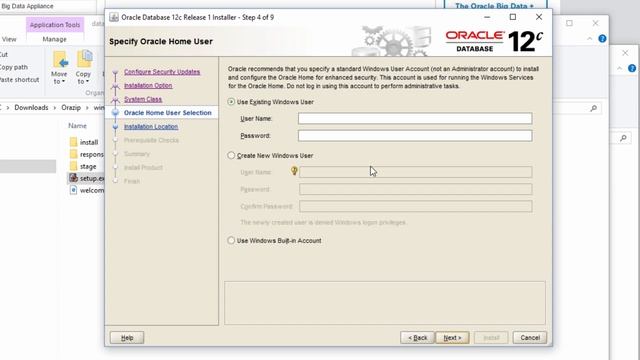The height and width of the screenshot is (360, 640).
Task: Collapse ribbon chevron in rear window
Action: click(620, 68)
